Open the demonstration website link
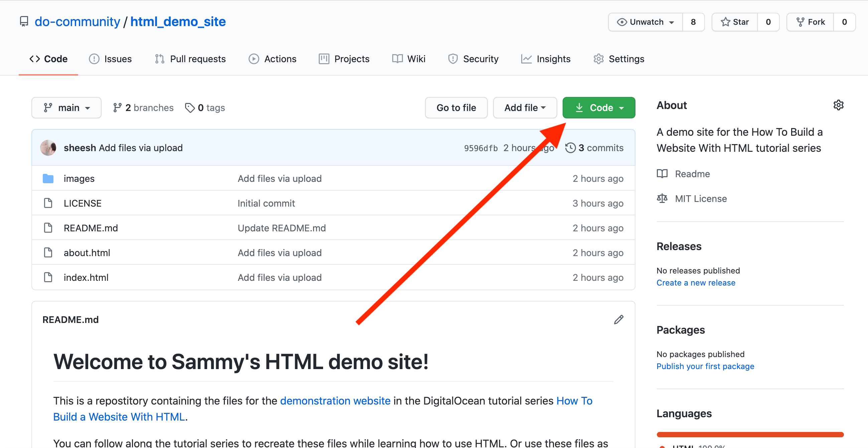The image size is (868, 448). coord(335,401)
